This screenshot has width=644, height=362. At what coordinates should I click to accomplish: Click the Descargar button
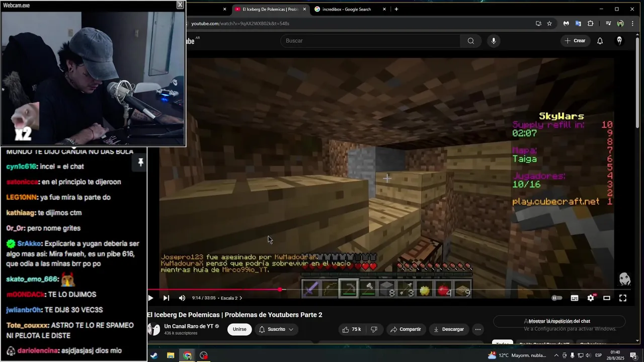(449, 329)
